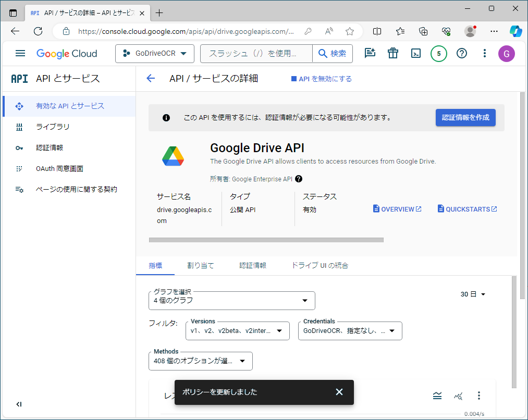Open the chart explore metrics icon
Viewport: 528px width, 420px height.
click(x=458, y=396)
